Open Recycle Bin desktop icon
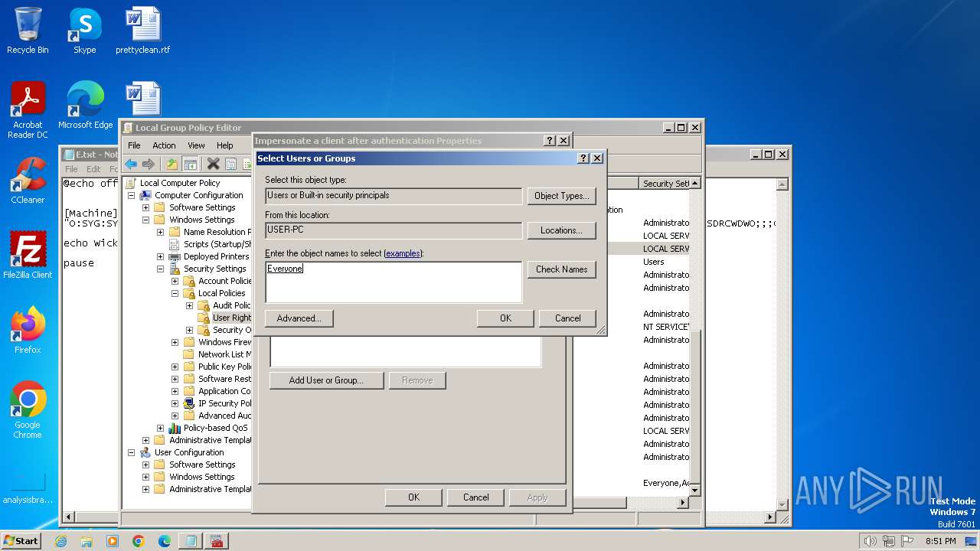Image resolution: width=980 pixels, height=551 pixels. (x=28, y=31)
